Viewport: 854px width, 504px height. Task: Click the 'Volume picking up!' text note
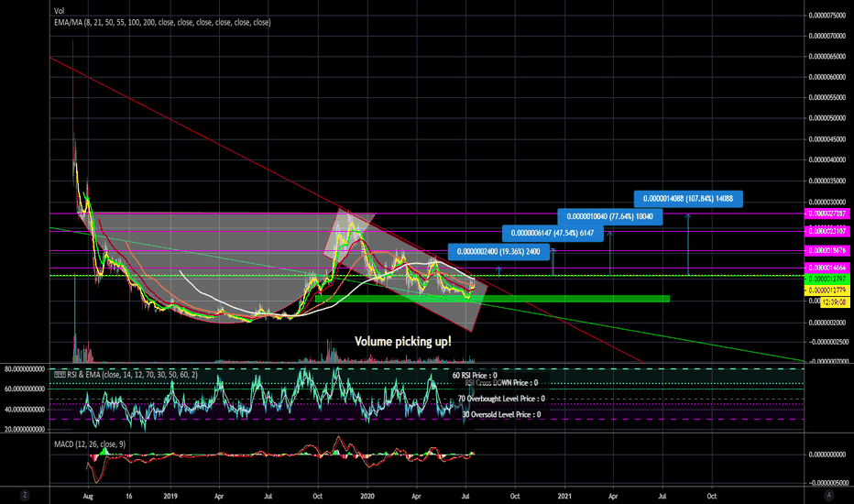(x=403, y=342)
